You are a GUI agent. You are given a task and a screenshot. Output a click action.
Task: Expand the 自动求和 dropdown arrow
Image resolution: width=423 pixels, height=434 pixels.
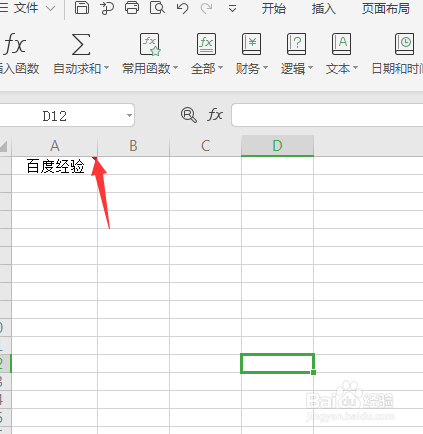pyautogui.click(x=106, y=68)
